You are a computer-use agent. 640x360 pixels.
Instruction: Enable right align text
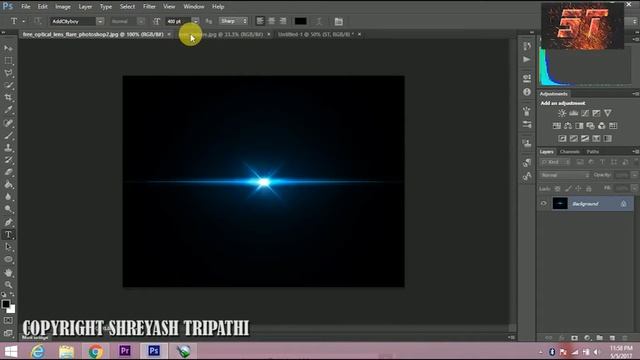[x=283, y=21]
